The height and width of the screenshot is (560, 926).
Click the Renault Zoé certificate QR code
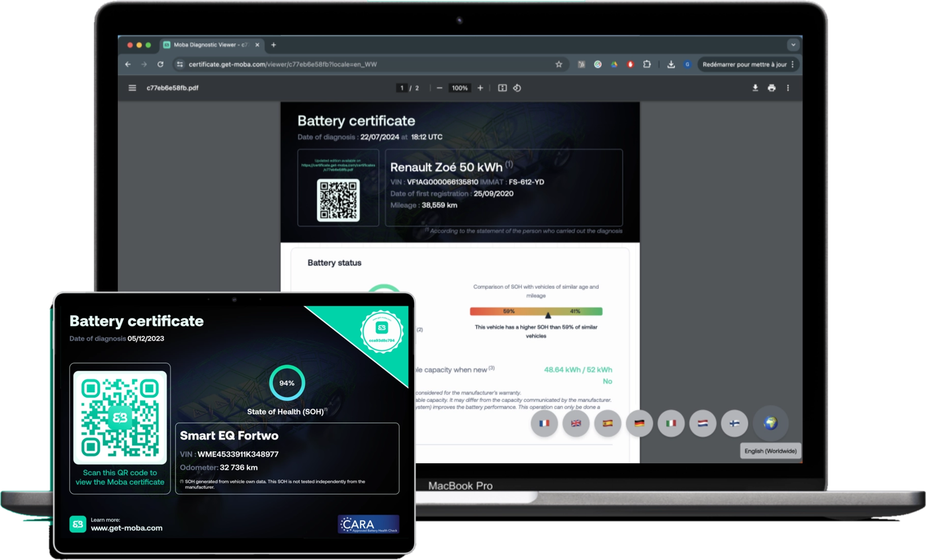(x=339, y=200)
